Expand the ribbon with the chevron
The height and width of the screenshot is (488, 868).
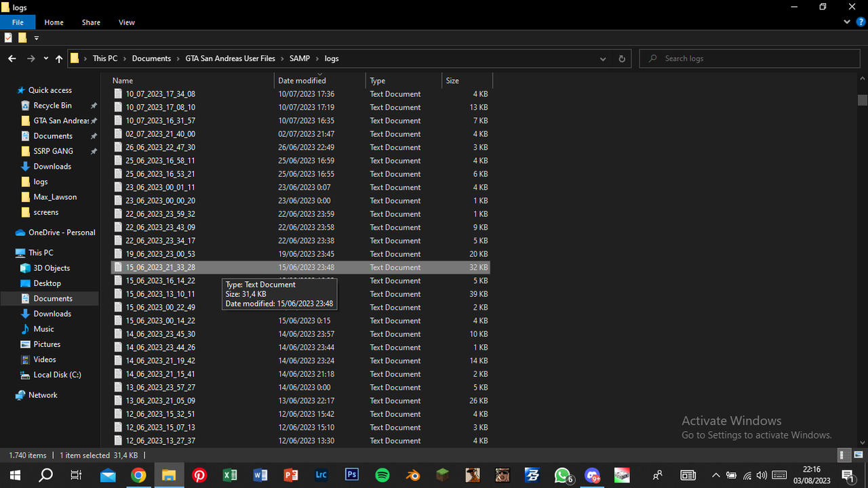847,22
